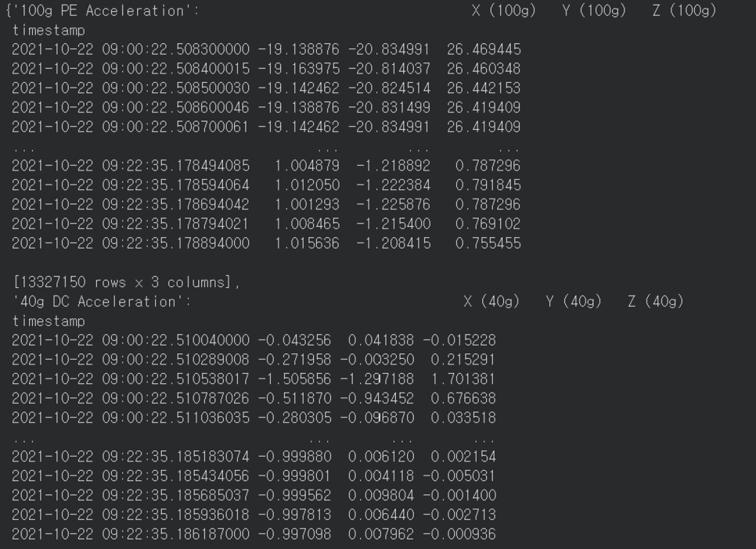This screenshot has height=549, width=756.
Task: Click the value 26.469445
Action: coord(484,49)
